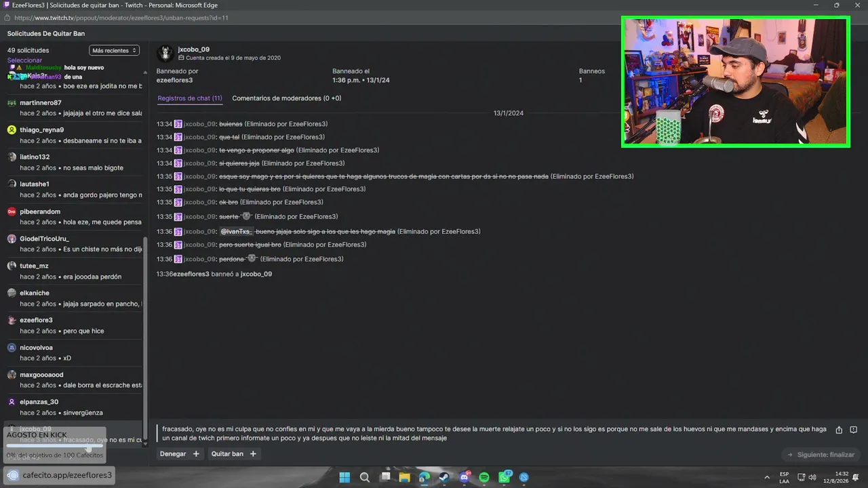Open jxcobo_09's profile avatar
Screen dimensions: 868x488
[x=165, y=54]
